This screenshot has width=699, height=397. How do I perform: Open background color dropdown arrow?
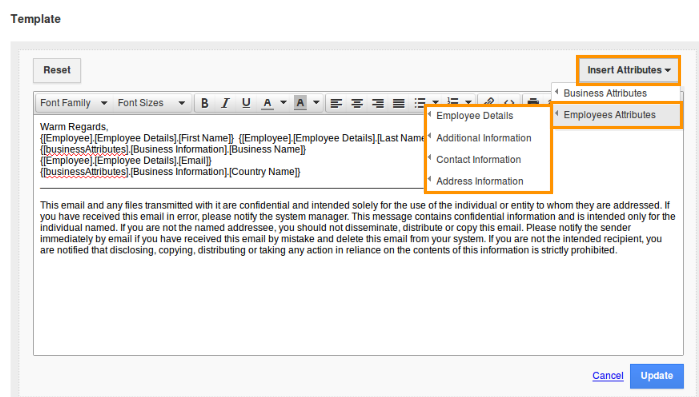click(x=316, y=102)
